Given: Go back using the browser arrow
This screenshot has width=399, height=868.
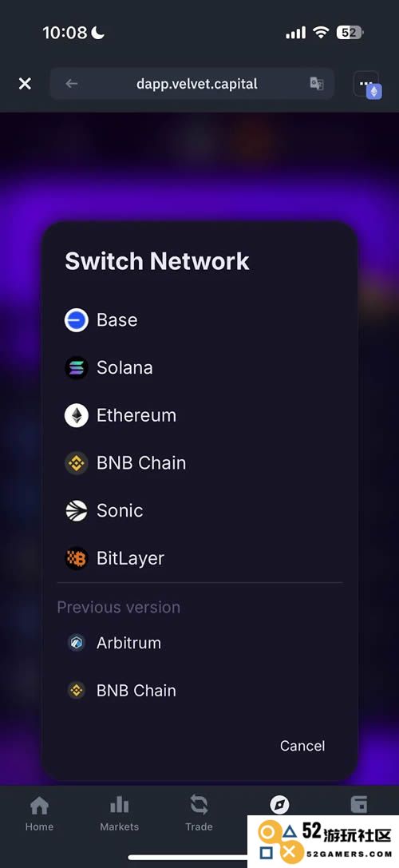Looking at the screenshot, I should [x=71, y=84].
